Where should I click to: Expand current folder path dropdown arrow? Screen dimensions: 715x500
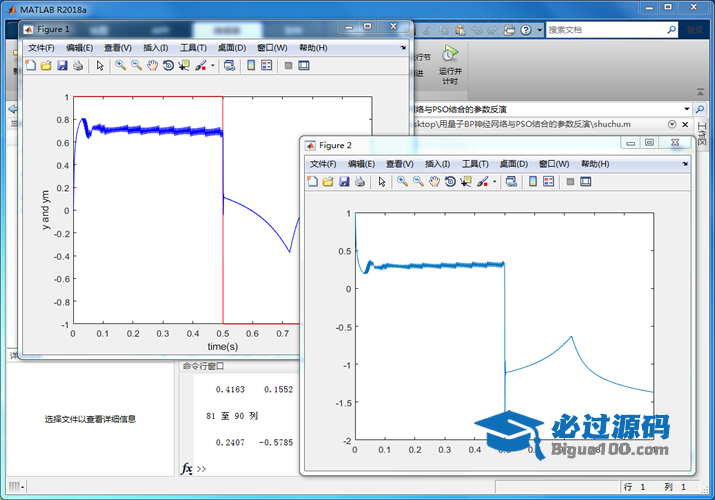tap(686, 109)
